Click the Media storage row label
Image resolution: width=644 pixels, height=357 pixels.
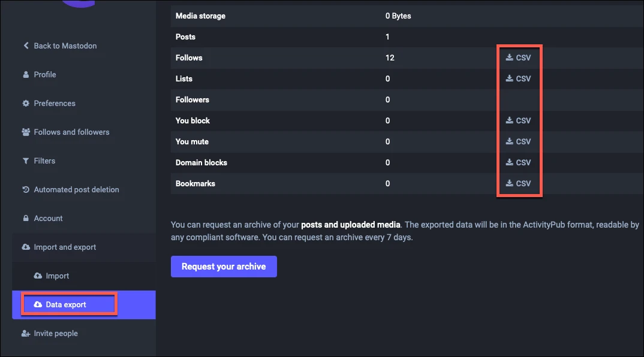click(200, 16)
